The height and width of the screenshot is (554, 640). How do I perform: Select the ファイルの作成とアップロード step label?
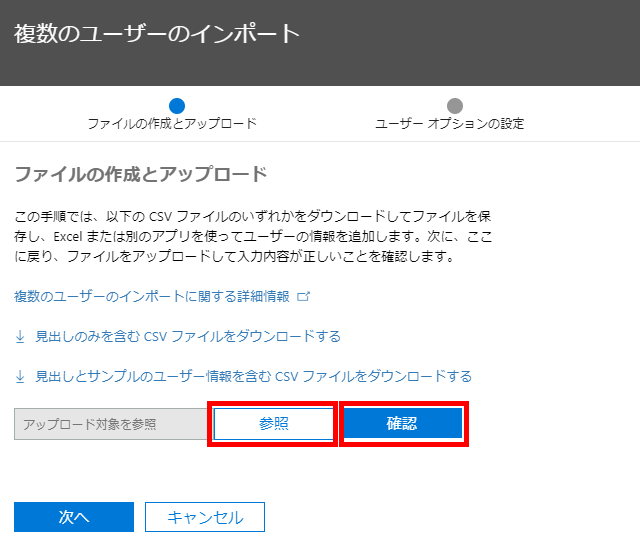click(x=172, y=124)
